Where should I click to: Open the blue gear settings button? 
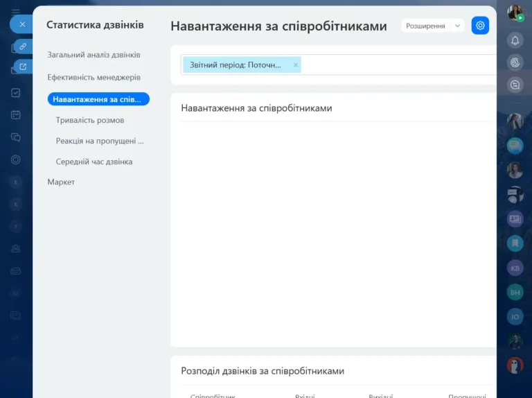tap(480, 26)
